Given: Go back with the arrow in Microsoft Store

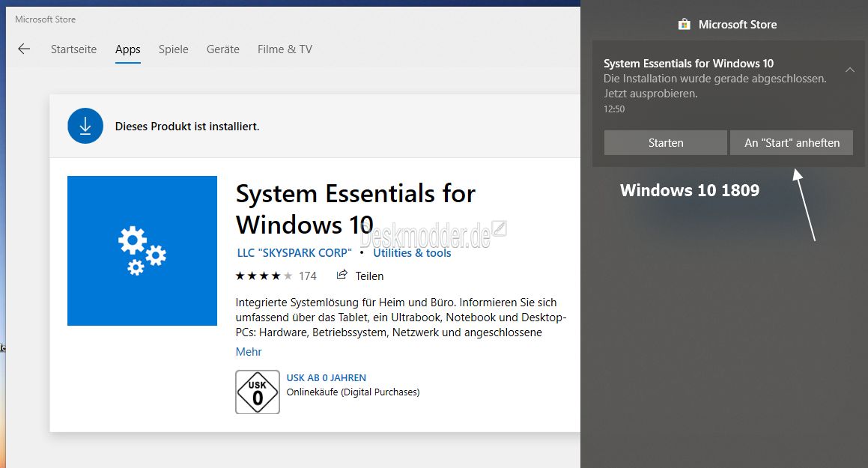Looking at the screenshot, I should pyautogui.click(x=24, y=49).
